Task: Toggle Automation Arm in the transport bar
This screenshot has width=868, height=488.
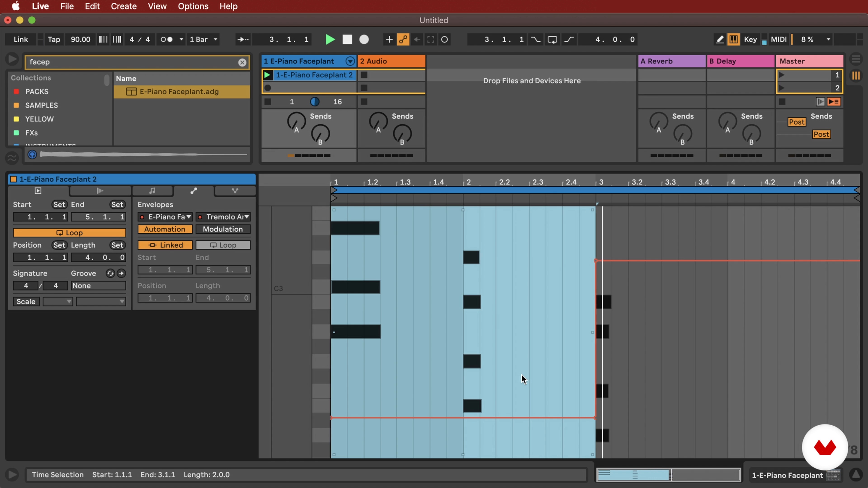Action: pyautogui.click(x=403, y=39)
